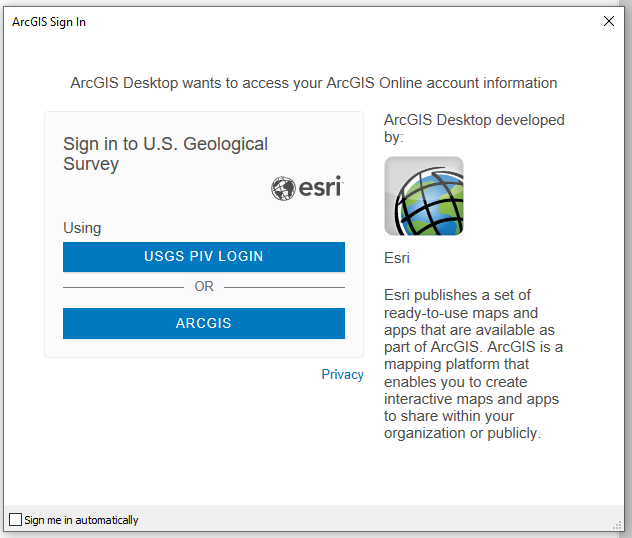Click the 'Esri publishes a set of' description paragraph
The width and height of the screenshot is (632, 538).
pyautogui.click(x=473, y=364)
